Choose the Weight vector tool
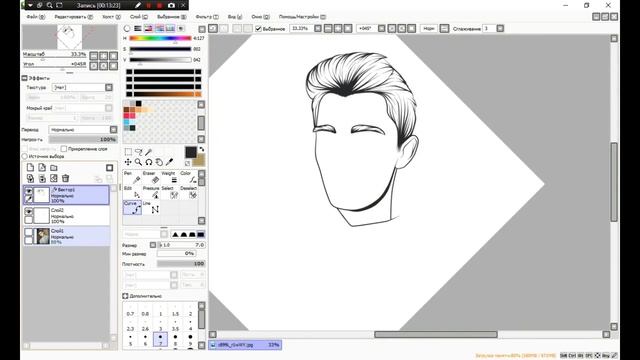Viewport: 640px width, 360px height. click(170, 178)
